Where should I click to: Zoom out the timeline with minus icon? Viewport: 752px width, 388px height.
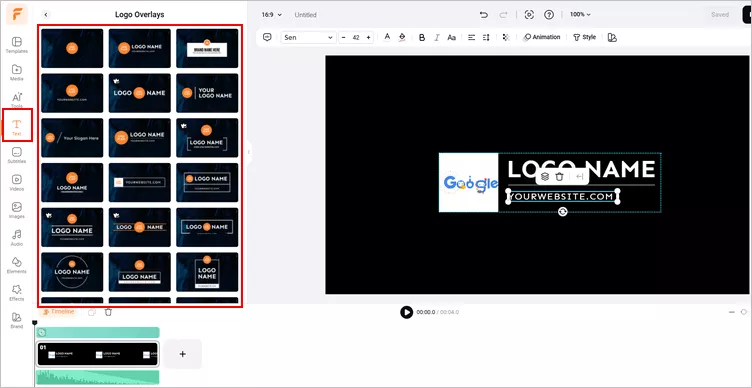tap(732, 312)
